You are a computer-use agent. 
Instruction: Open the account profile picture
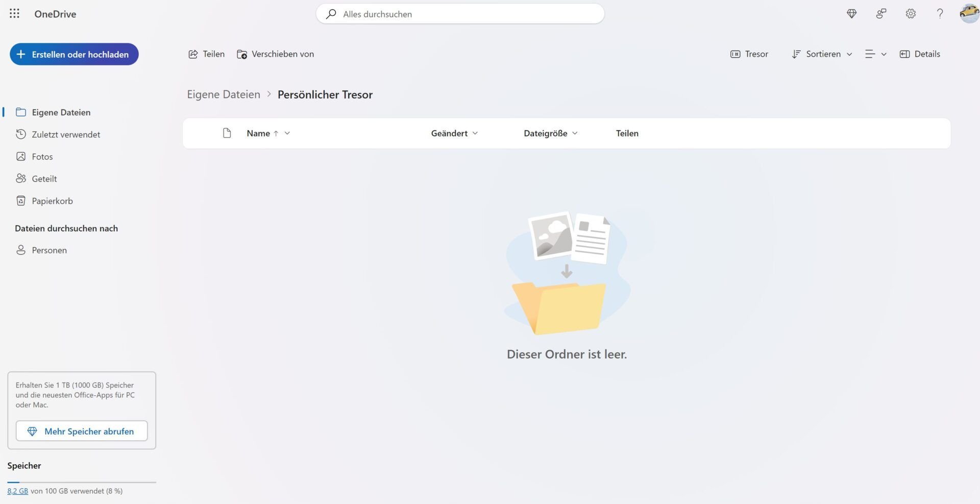(x=969, y=13)
